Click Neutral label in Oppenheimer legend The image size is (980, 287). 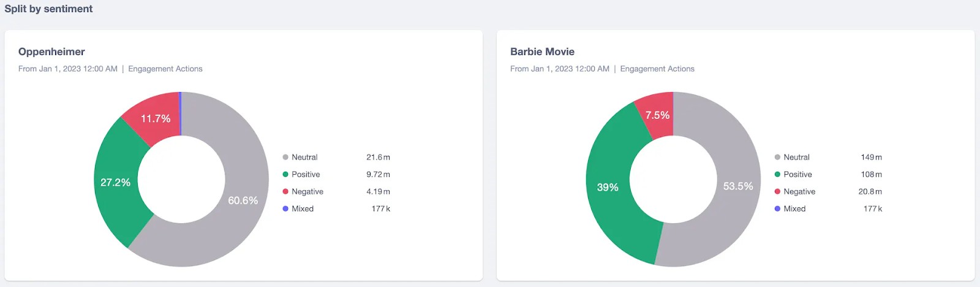(304, 158)
